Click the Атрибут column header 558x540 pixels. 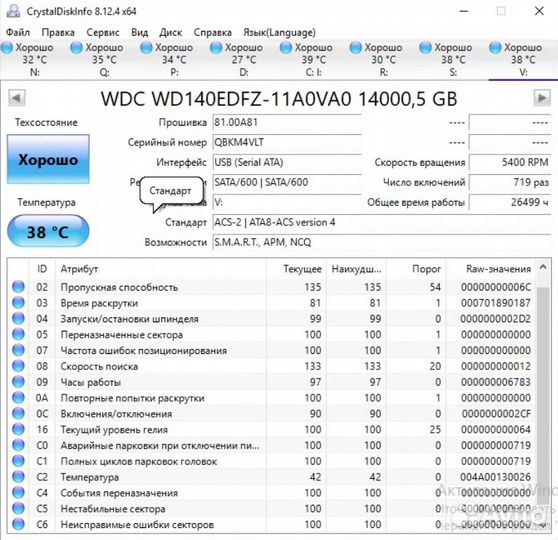(x=161, y=269)
